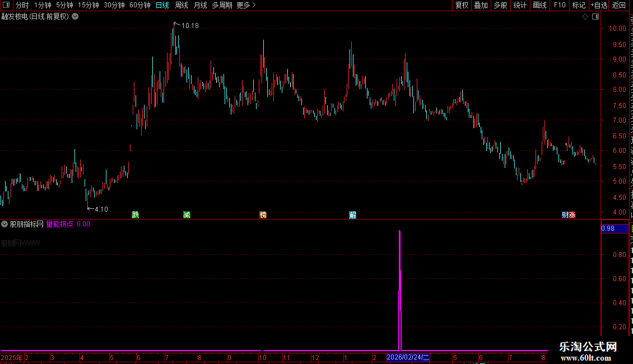
Task: Click the 减 event marker icon
Action: tap(187, 214)
